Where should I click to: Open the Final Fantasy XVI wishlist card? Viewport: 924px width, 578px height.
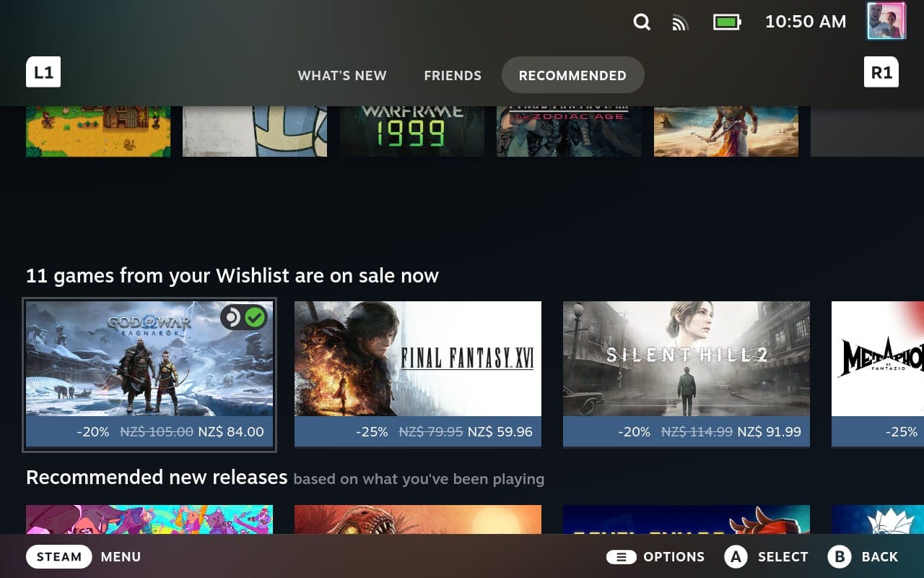point(418,374)
